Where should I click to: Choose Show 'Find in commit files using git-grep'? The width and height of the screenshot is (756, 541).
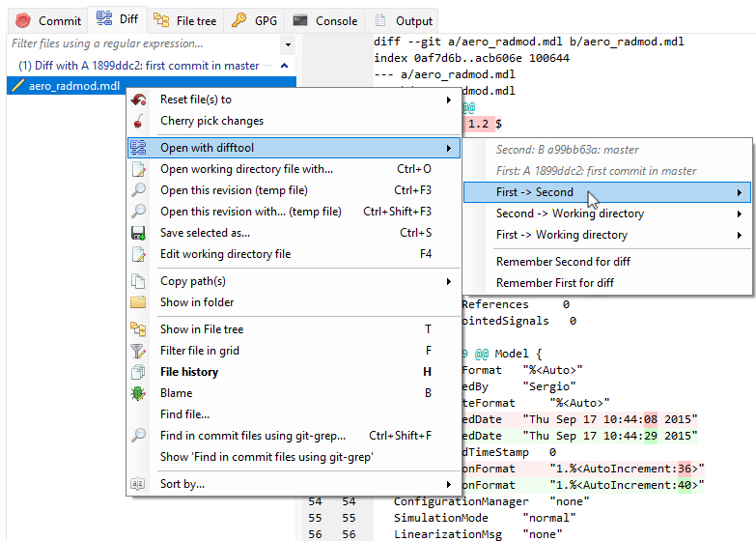(x=294, y=457)
